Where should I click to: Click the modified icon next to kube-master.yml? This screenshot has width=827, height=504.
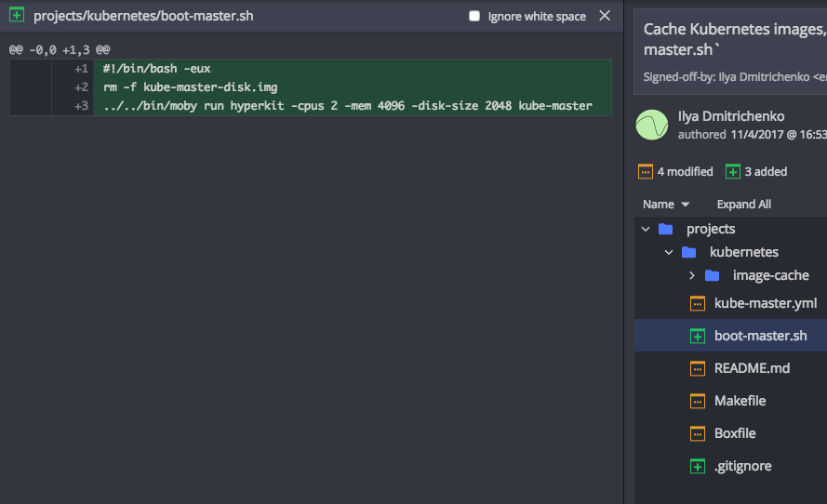[698, 303]
